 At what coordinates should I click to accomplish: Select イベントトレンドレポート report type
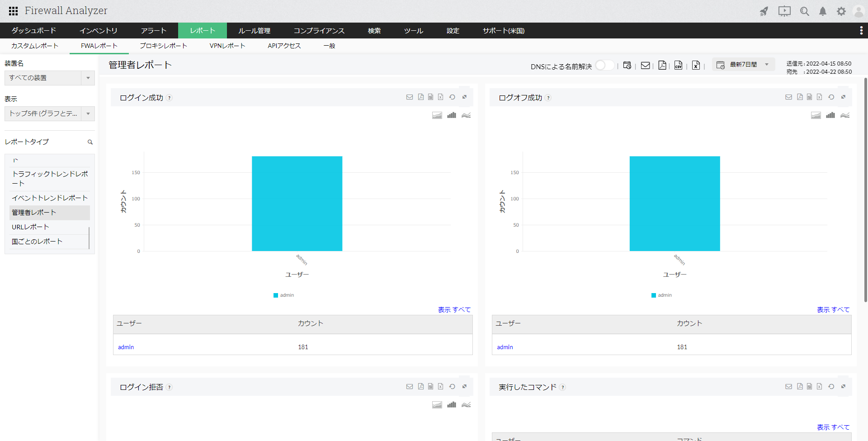click(x=50, y=198)
